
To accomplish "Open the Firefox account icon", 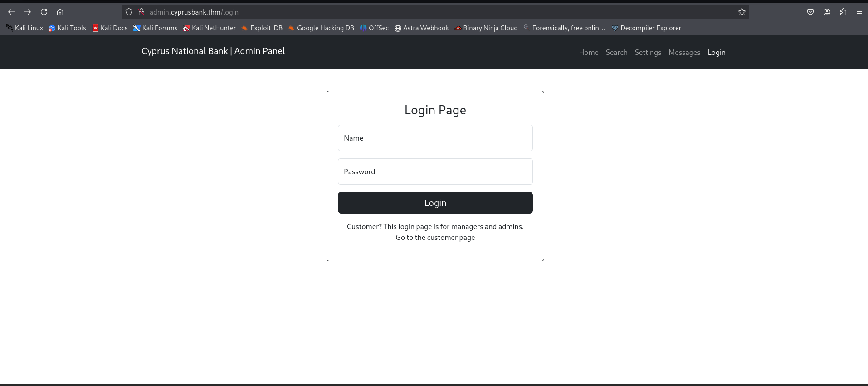I will pyautogui.click(x=827, y=12).
